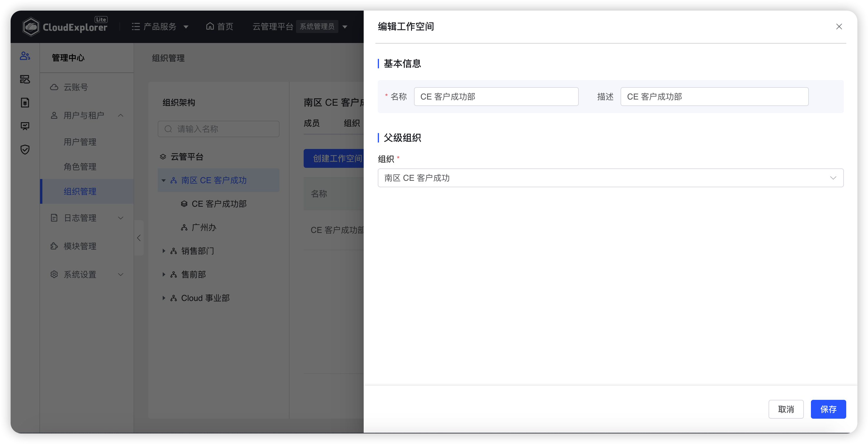The width and height of the screenshot is (868, 444).
Task: Open the 系统管理员 role dropdown arrow
Action: tap(345, 26)
